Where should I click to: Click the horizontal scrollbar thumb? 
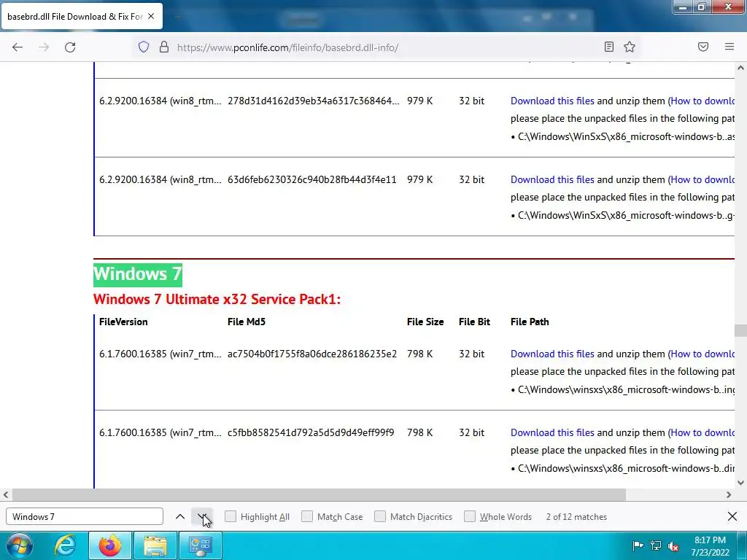pos(319,495)
